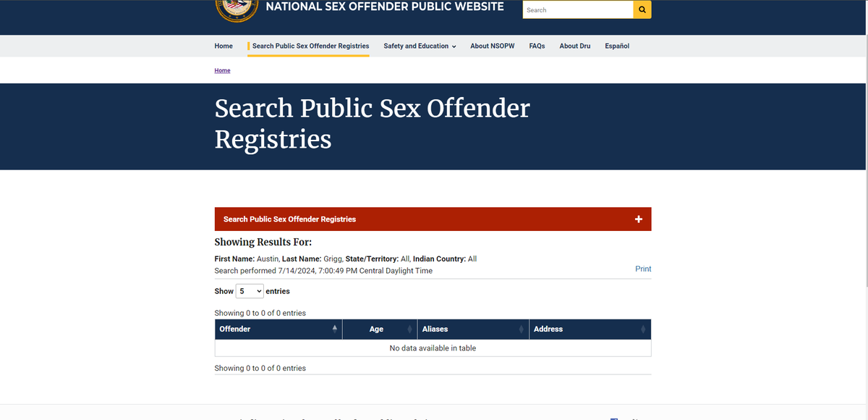The width and height of the screenshot is (868, 420).
Task: Sort by Aliases column arrow icon
Action: (x=521, y=329)
